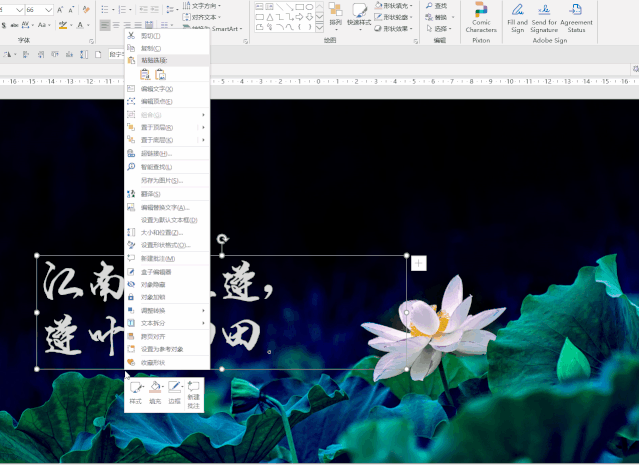Click 选择 (Select) in editing group

(438, 29)
